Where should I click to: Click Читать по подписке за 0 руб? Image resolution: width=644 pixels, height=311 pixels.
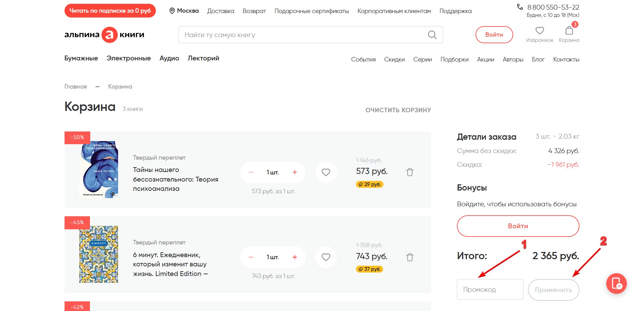click(110, 11)
